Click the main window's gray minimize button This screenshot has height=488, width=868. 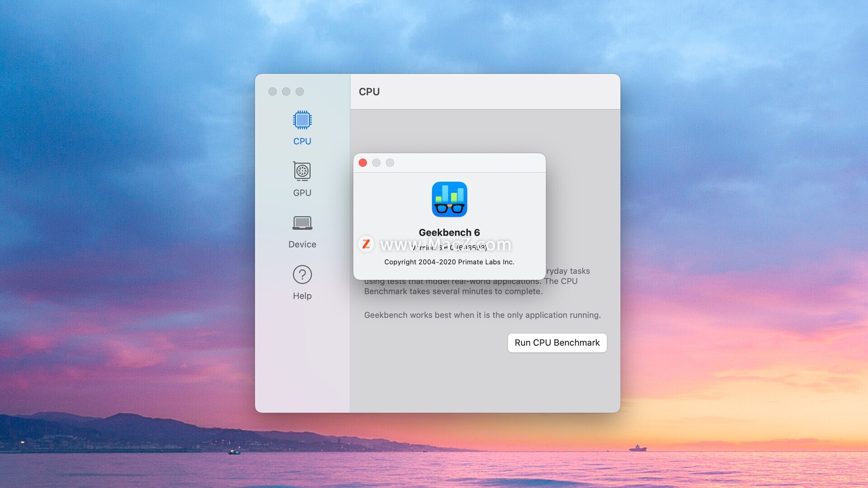click(x=286, y=92)
